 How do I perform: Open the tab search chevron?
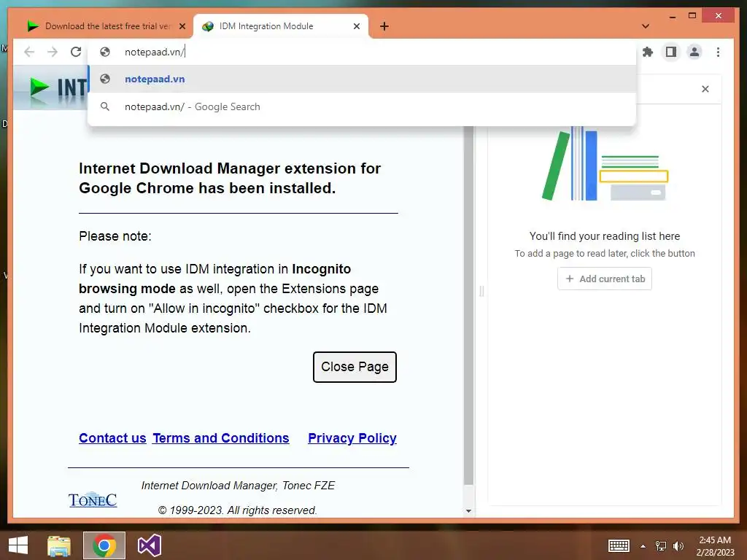tap(646, 26)
